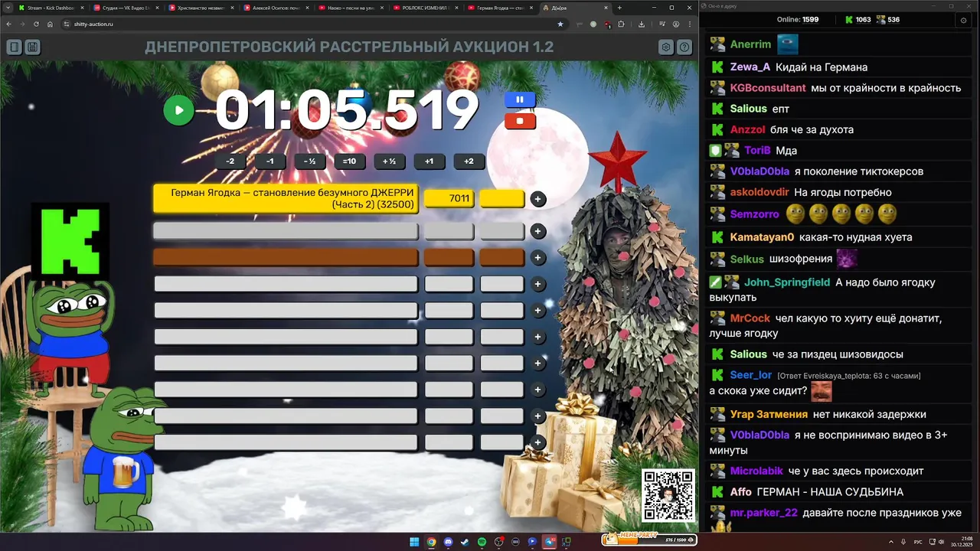Switch to Христианство YouTube tab
The image size is (980, 551).
tap(201, 8)
